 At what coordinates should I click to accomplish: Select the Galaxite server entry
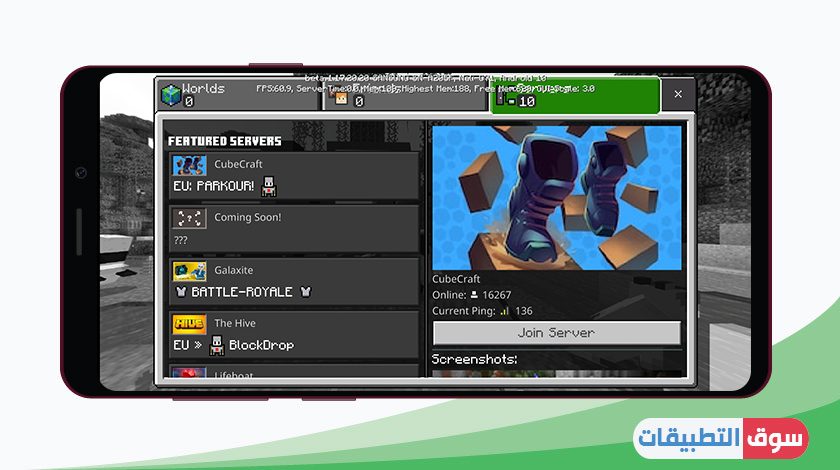point(294,282)
